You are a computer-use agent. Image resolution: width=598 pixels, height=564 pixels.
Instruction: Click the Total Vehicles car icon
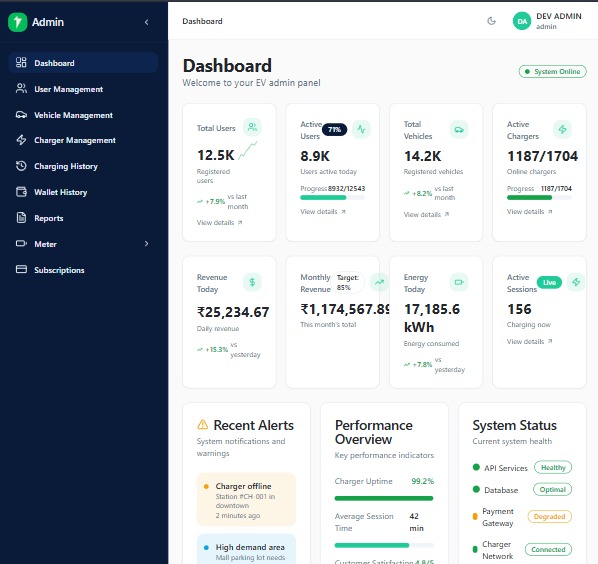pyautogui.click(x=459, y=130)
